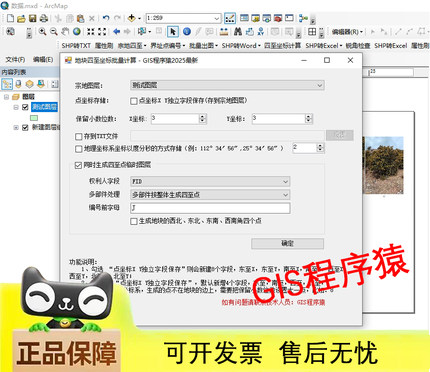Select the Zoom In tool

click(42, 32)
